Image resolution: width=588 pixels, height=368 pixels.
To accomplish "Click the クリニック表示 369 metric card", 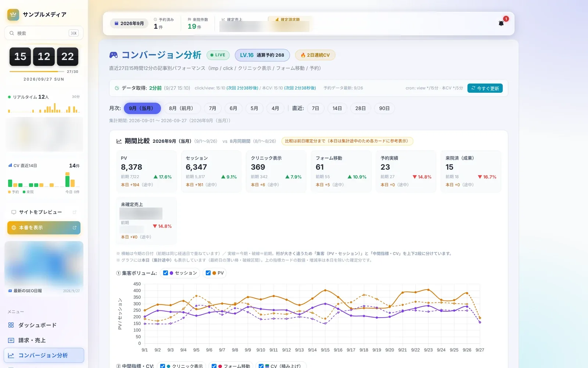I will [276, 171].
